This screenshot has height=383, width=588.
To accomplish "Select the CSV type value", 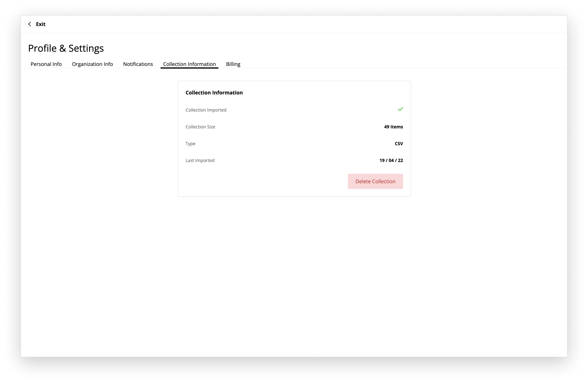I will tap(399, 144).
